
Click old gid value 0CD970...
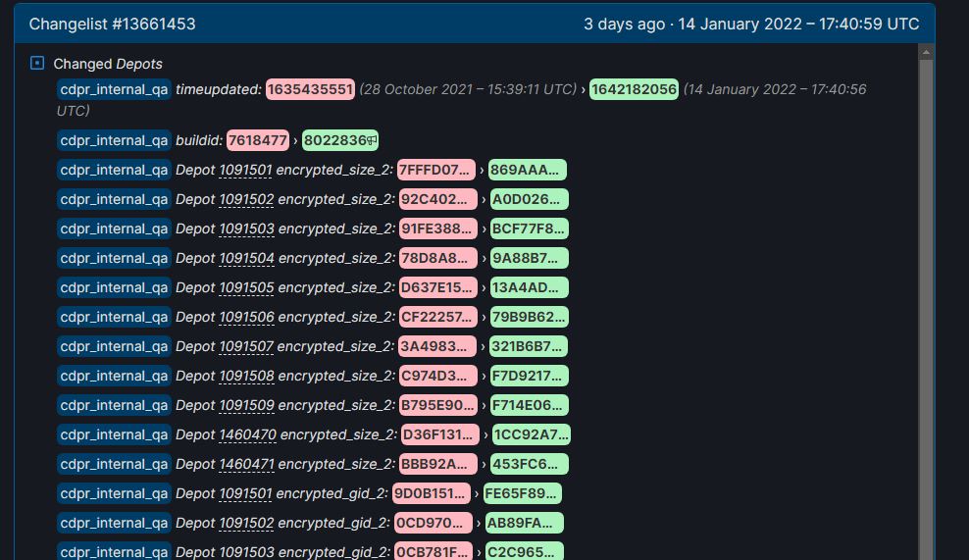(433, 523)
